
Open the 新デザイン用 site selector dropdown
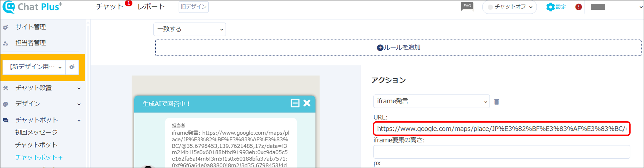coord(34,67)
